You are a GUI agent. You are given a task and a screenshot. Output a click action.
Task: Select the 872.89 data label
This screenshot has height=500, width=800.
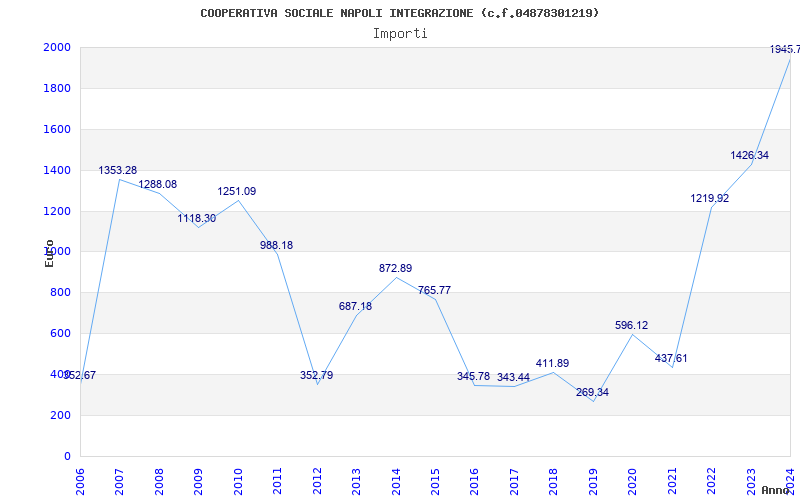[395, 268]
